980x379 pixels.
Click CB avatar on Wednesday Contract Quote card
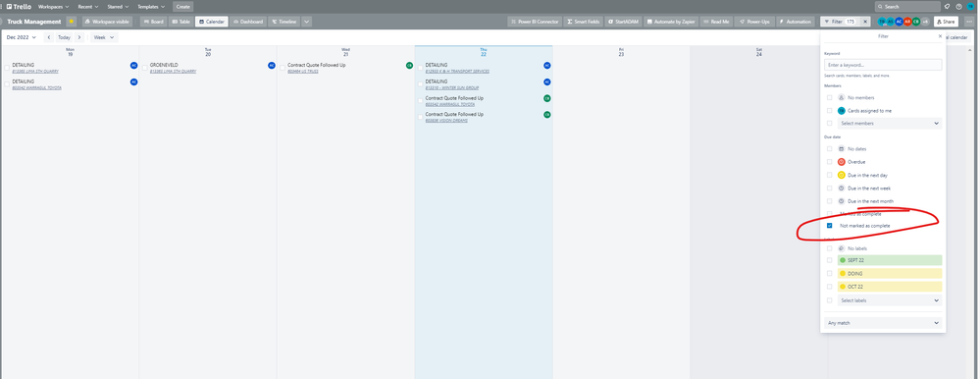coord(409,65)
